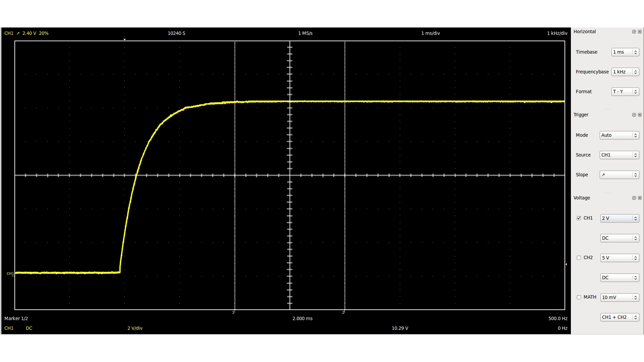Viewport: 644px width, 362px height.
Task: Close the Trigger panel
Action: click(640, 115)
